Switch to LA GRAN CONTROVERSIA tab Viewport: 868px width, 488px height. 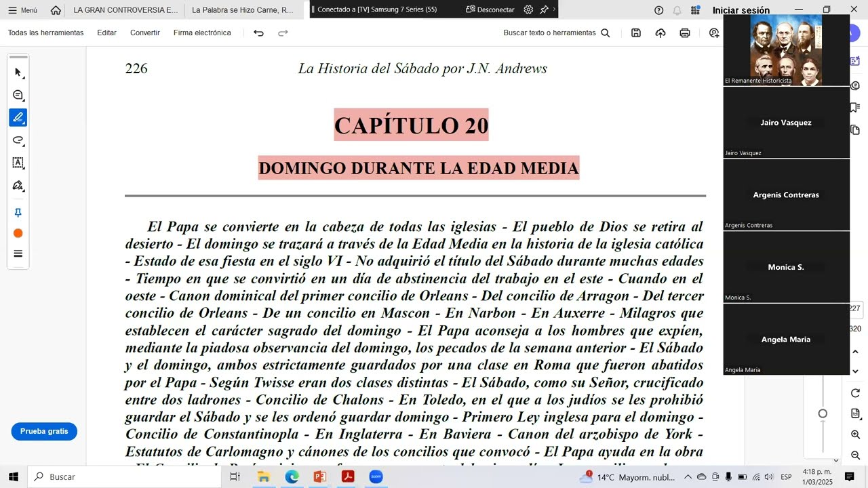[x=125, y=10]
